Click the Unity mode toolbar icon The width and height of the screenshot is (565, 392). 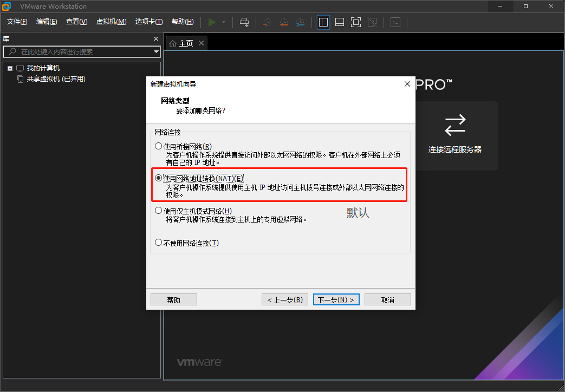coord(372,22)
